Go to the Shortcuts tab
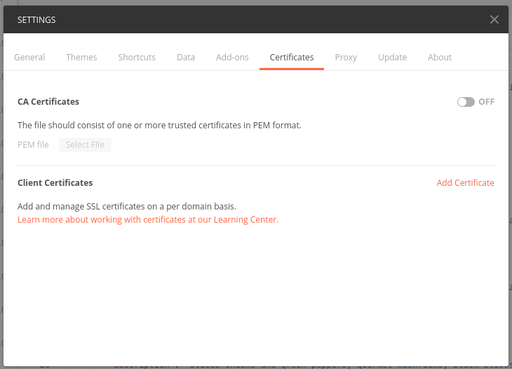The image size is (512, 369). click(137, 57)
